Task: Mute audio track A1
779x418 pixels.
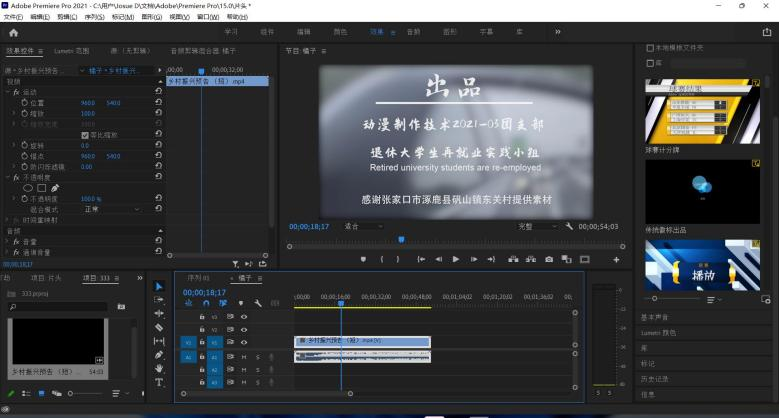Action: [244, 357]
